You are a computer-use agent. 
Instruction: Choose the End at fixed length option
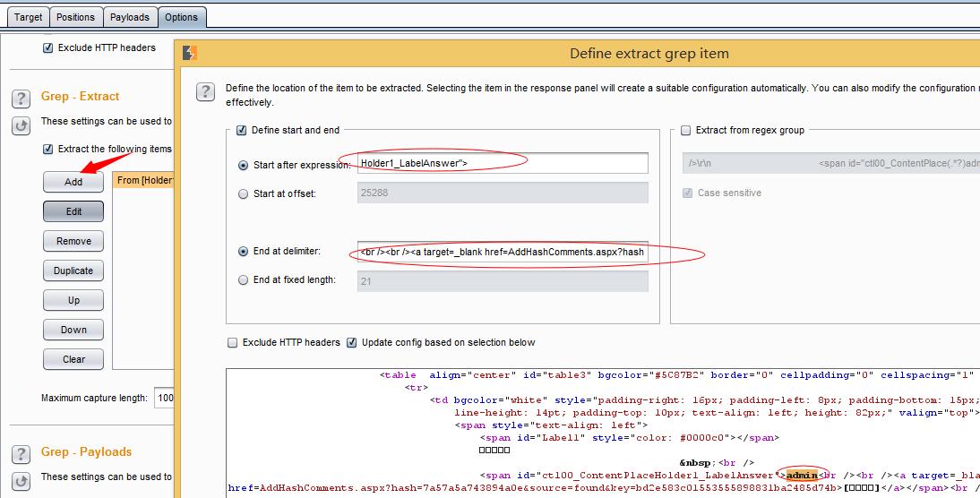(244, 279)
